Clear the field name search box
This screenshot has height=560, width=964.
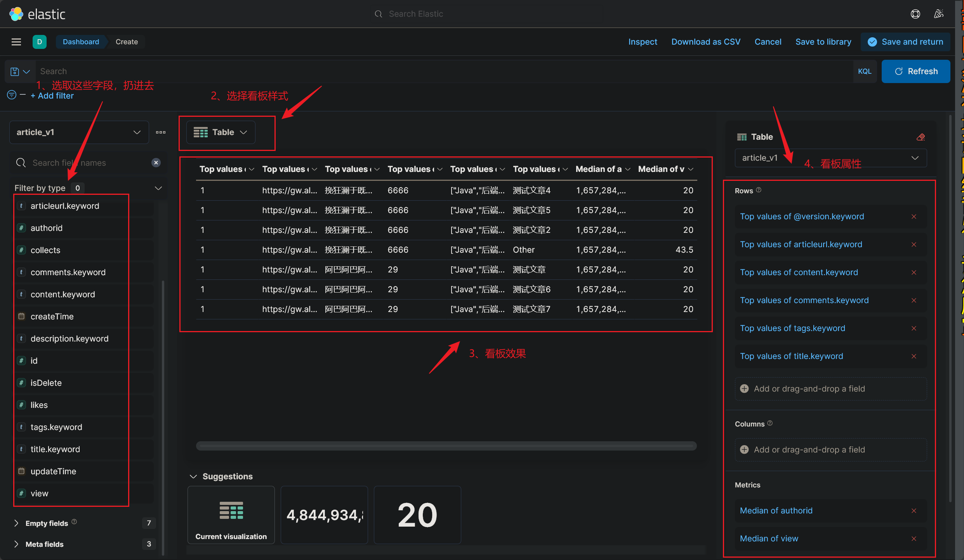coord(156,163)
